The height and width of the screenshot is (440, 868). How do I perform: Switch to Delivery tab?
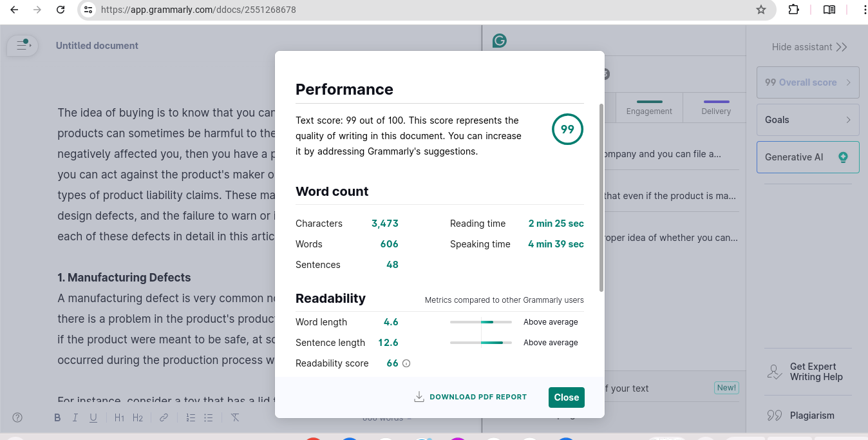pos(716,108)
